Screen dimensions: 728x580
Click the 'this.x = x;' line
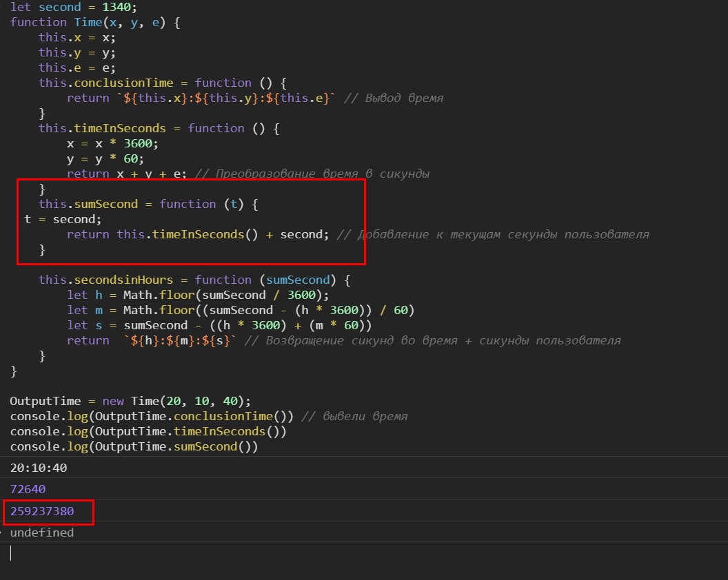coord(77,38)
